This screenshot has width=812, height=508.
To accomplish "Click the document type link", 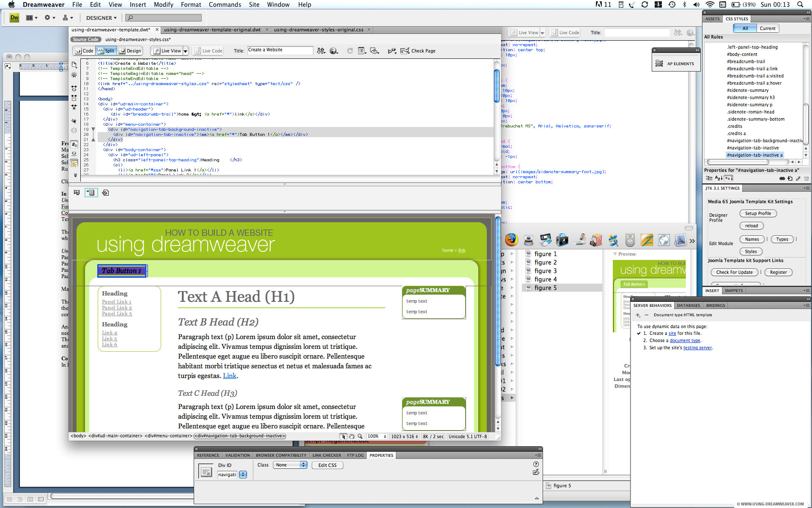I will 685,341.
